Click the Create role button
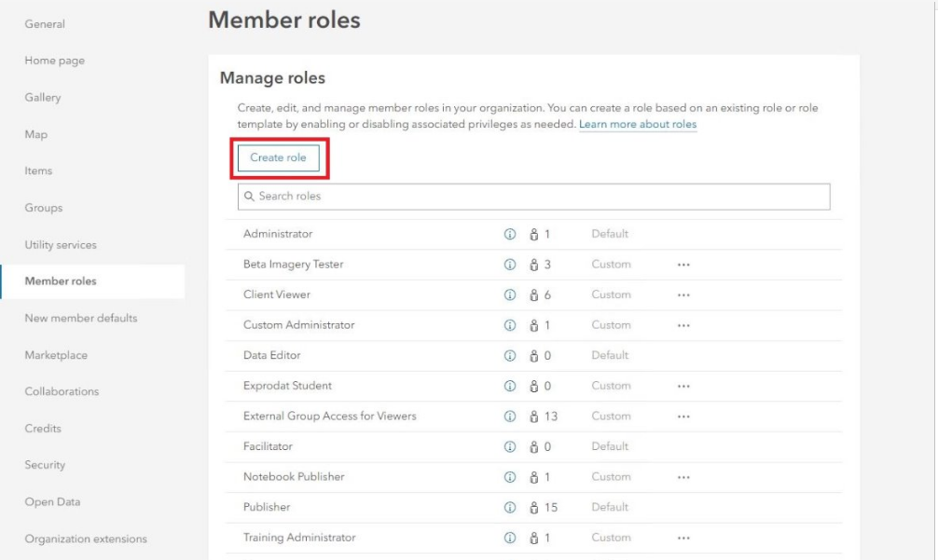 [278, 158]
